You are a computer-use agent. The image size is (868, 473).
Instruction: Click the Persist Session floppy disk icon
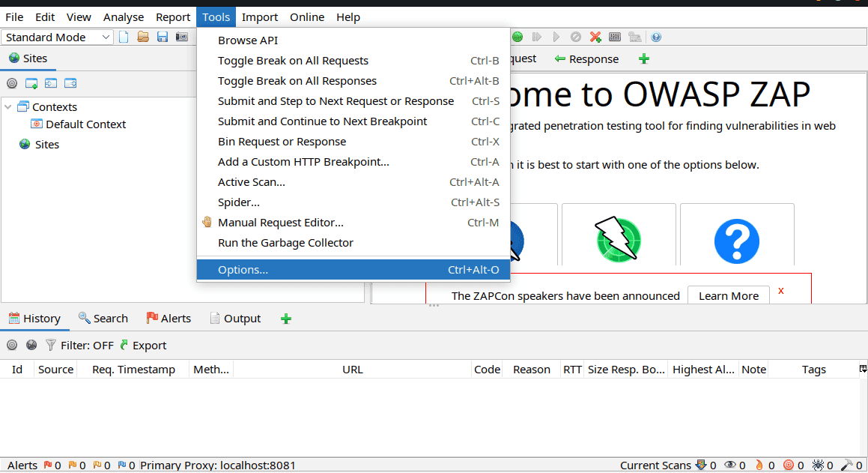(162, 37)
